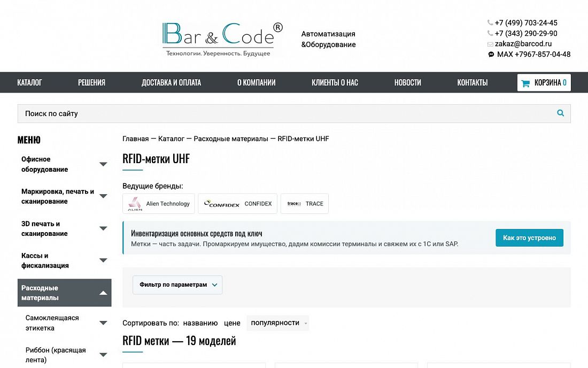
Task: Open the популярности sort dropdown
Action: (277, 323)
